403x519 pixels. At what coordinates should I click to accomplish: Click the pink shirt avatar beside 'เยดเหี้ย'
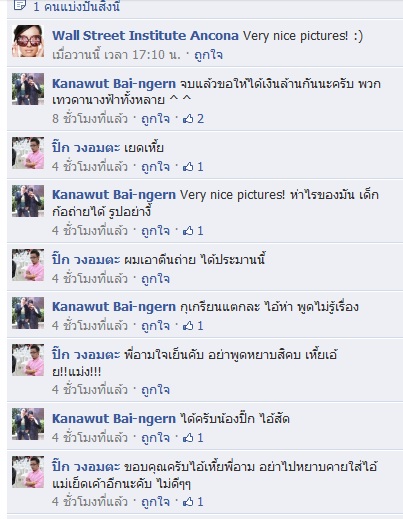tap(28, 153)
